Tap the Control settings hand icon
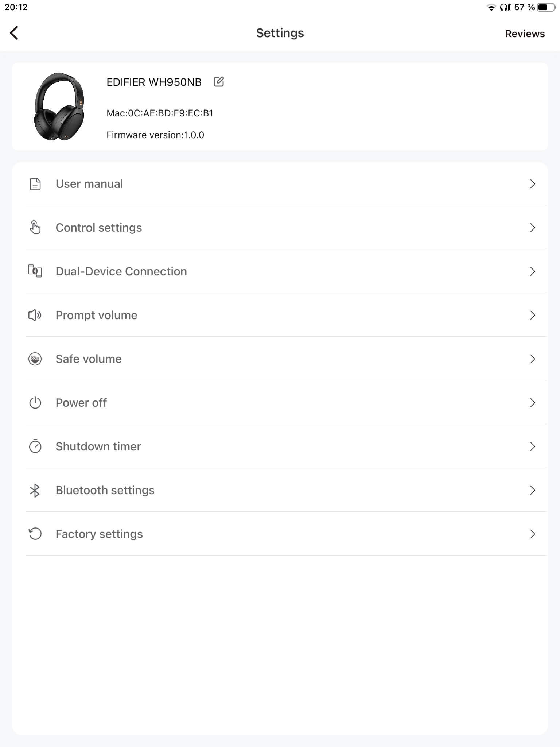560x747 pixels. (35, 227)
